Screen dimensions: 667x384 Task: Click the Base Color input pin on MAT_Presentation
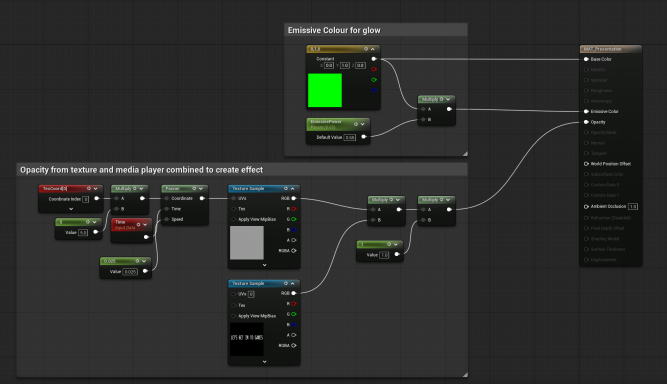(586, 59)
